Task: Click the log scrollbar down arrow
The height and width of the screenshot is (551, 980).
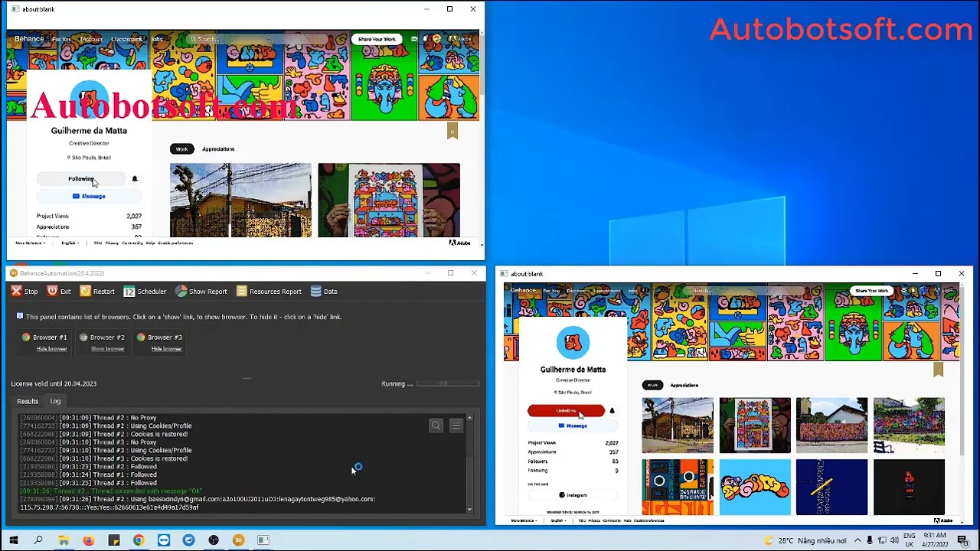Action: [469, 509]
